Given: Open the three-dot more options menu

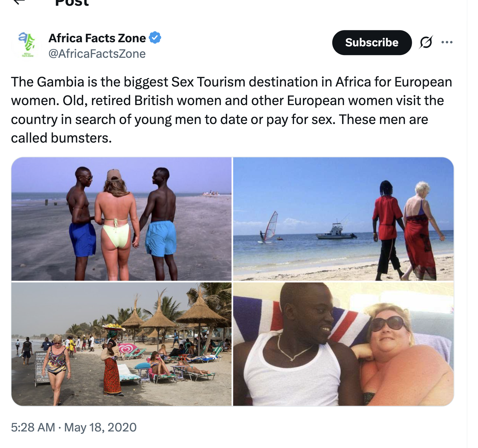Looking at the screenshot, I should (x=447, y=42).
